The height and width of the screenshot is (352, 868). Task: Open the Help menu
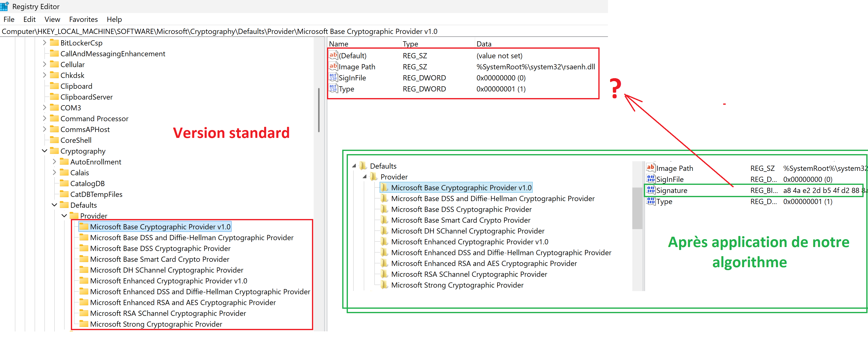[x=114, y=19]
